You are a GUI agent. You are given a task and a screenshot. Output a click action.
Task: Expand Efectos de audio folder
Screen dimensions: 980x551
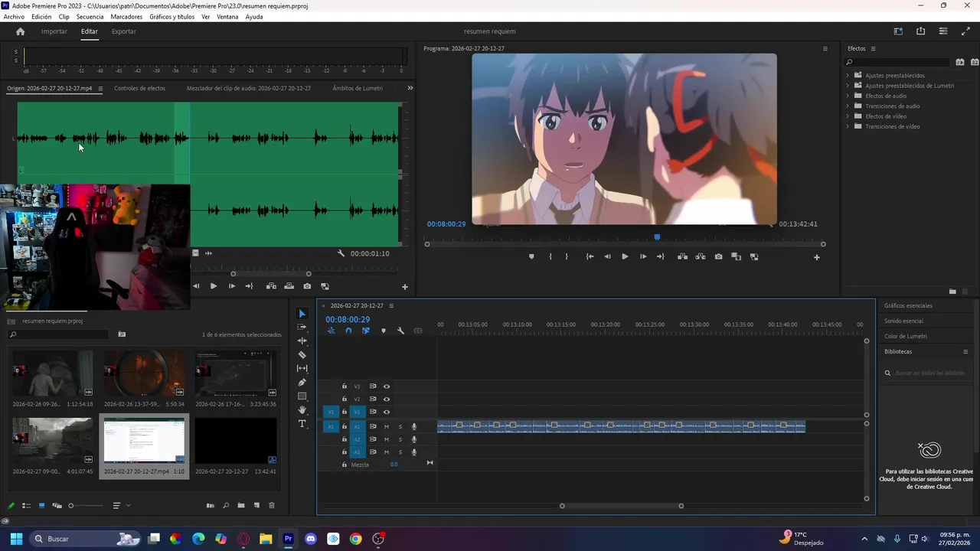[848, 96]
